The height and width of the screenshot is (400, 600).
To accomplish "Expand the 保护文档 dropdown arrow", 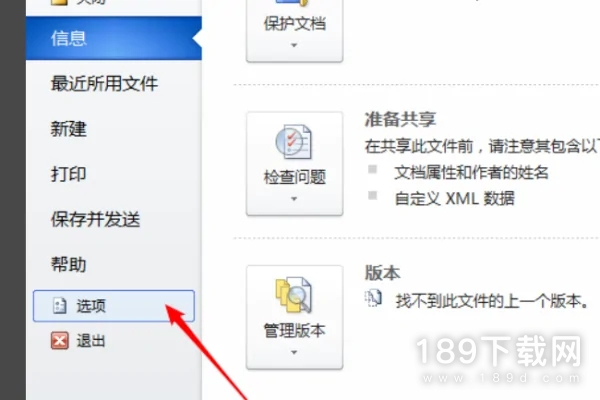I will click(294, 45).
